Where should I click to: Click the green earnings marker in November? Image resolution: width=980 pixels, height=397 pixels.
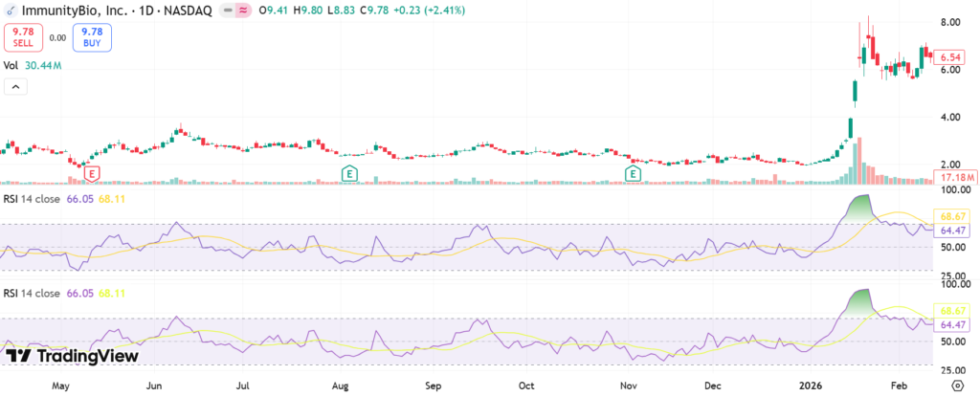point(633,173)
